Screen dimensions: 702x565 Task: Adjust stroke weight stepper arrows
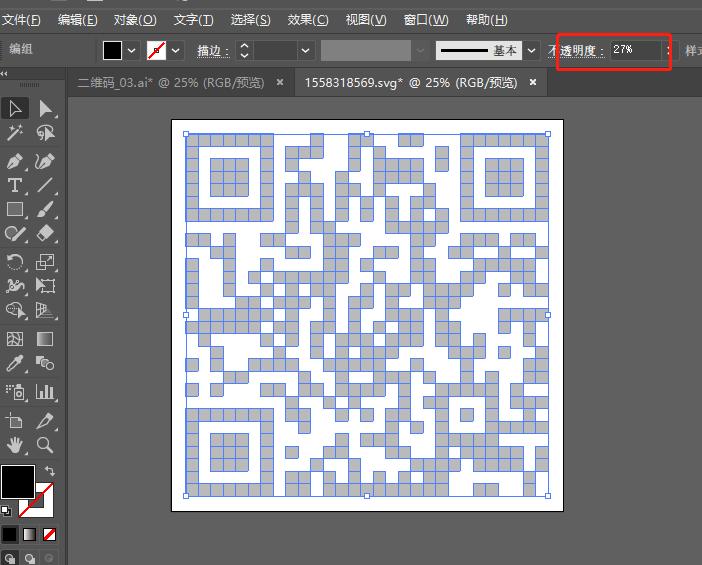pyautogui.click(x=244, y=50)
